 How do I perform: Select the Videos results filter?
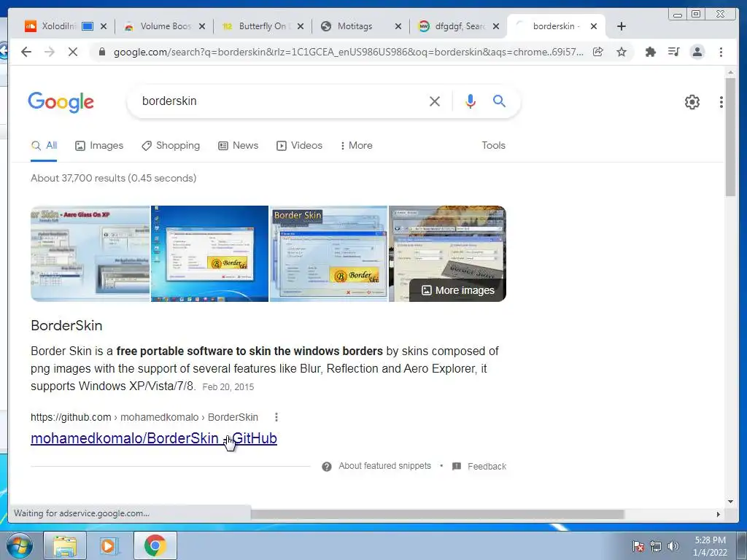point(300,146)
